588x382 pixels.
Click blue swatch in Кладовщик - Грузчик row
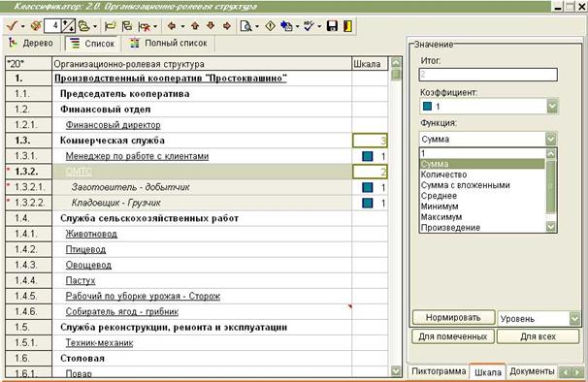[x=368, y=203]
